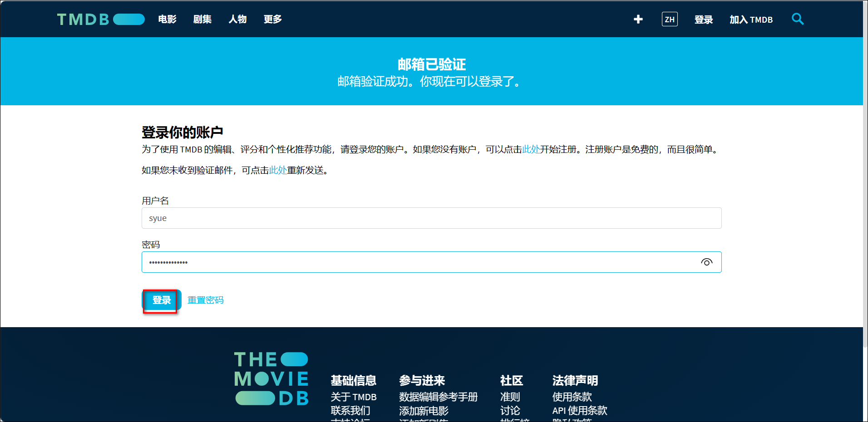This screenshot has width=868, height=422.
Task: Open the search magnifier icon
Action: click(x=797, y=19)
